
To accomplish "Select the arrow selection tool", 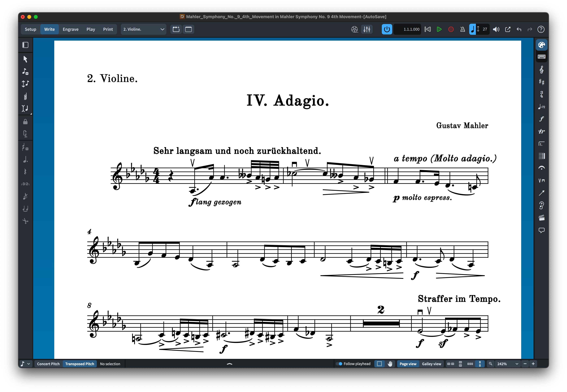I will click(25, 59).
